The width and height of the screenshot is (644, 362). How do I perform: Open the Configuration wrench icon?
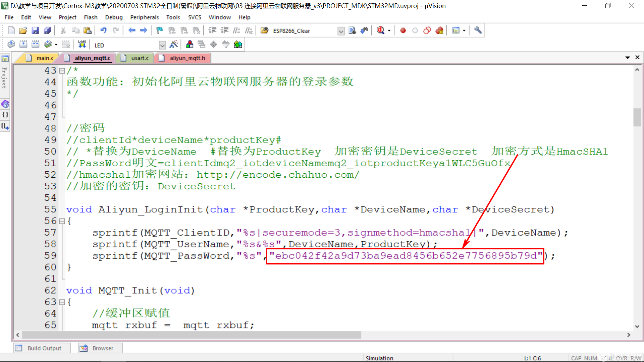point(478,31)
